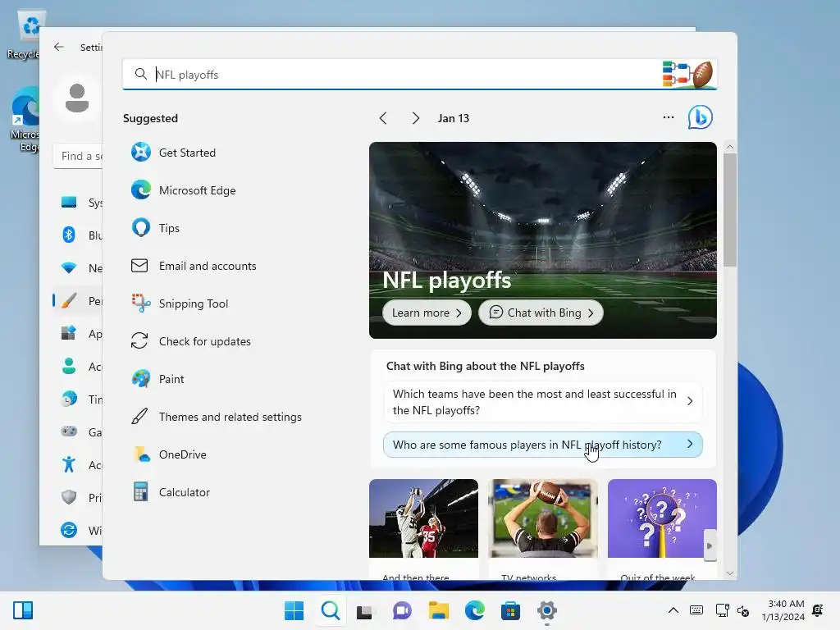The height and width of the screenshot is (630, 840).
Task: Show hidden icons in system tray
Action: (673, 610)
